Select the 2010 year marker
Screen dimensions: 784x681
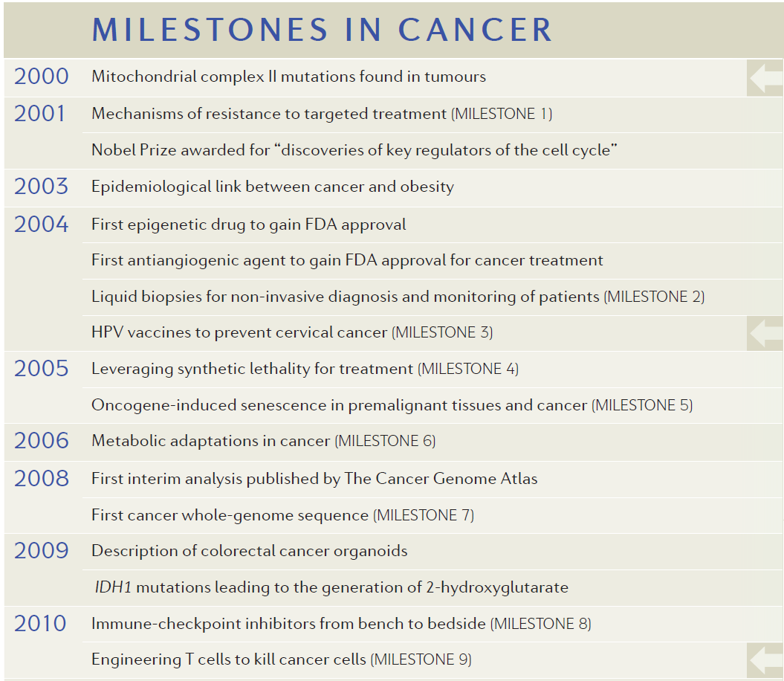(40, 624)
